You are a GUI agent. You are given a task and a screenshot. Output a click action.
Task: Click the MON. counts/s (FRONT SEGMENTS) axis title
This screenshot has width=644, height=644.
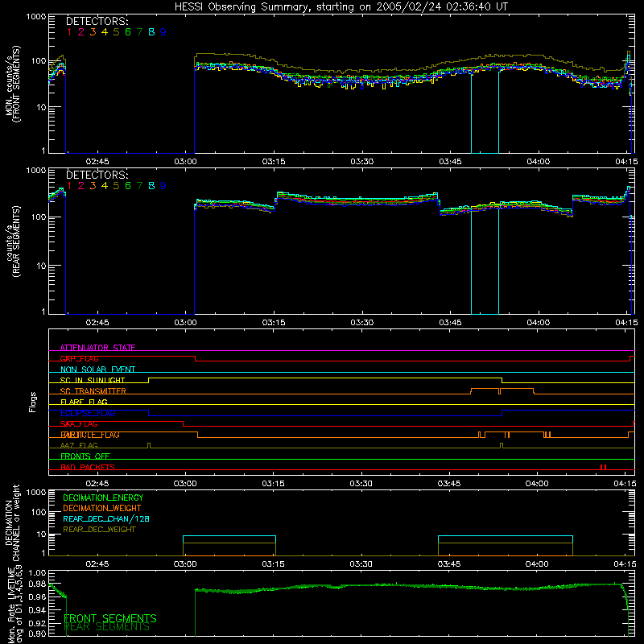pos(12,84)
